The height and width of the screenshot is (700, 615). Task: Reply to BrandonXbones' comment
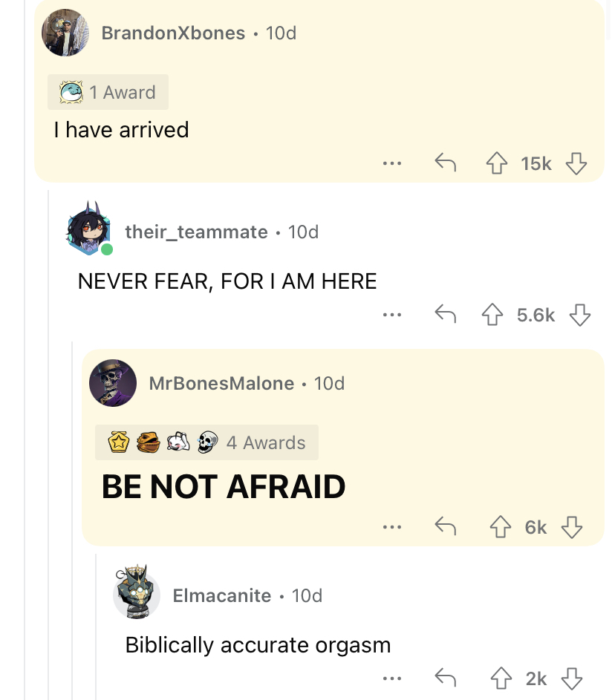click(446, 163)
